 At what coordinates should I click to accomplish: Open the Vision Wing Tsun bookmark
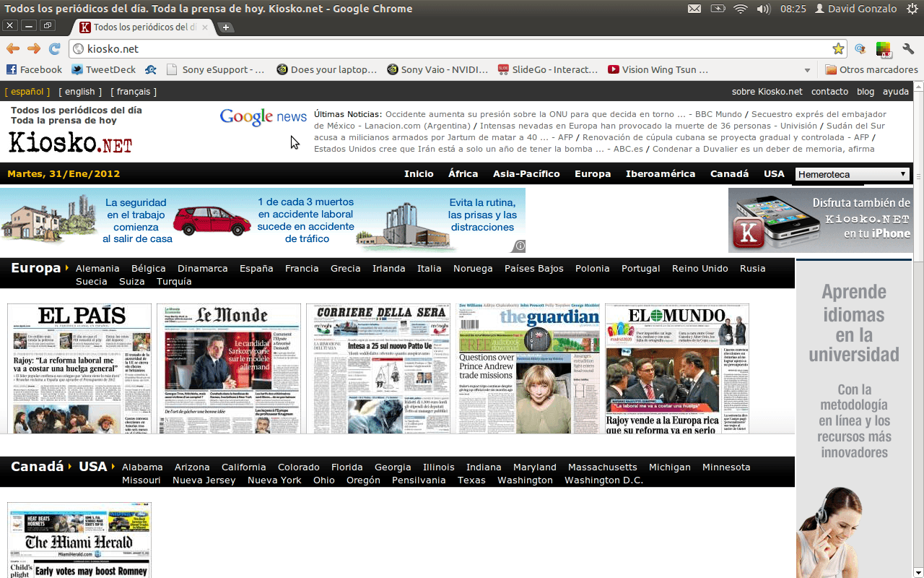[x=658, y=69]
